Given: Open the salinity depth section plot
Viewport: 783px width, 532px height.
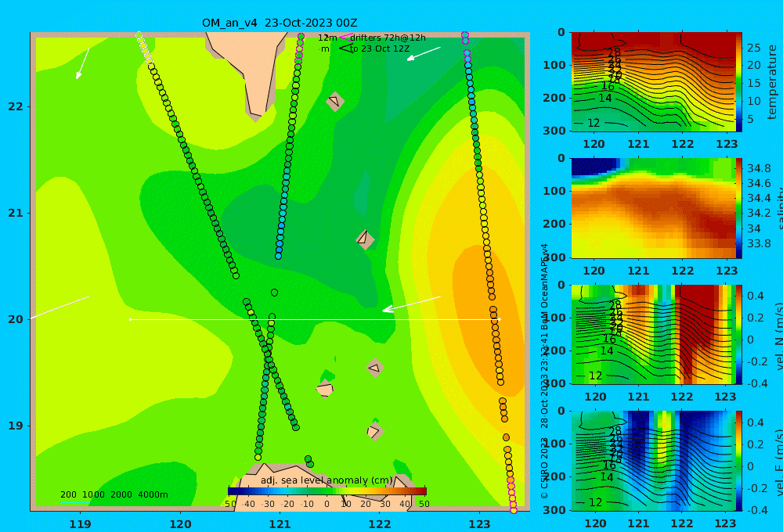Looking at the screenshot, I should [653, 208].
